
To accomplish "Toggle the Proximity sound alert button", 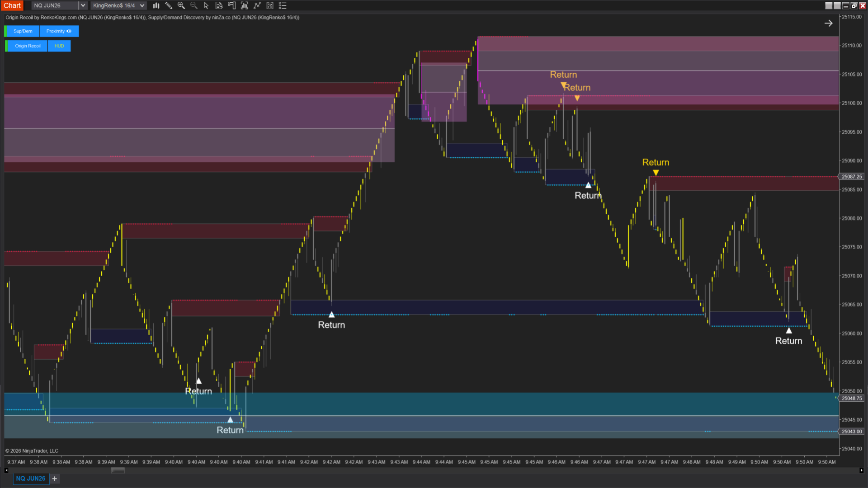I will click(x=59, y=31).
